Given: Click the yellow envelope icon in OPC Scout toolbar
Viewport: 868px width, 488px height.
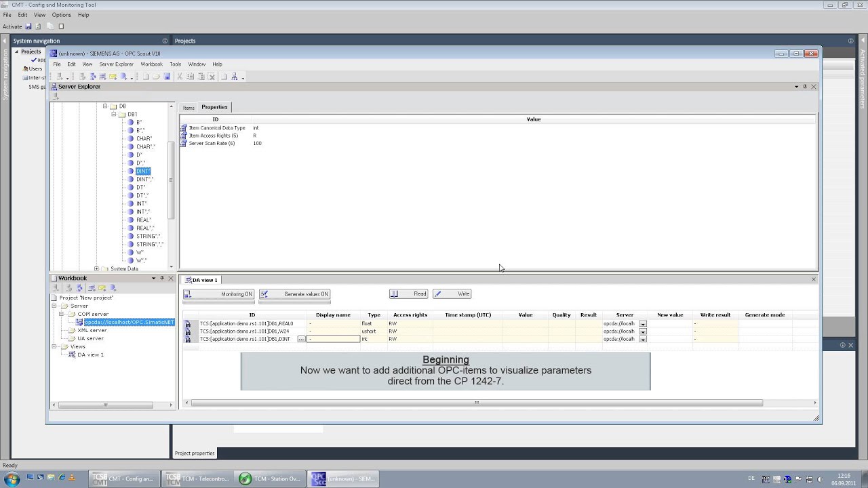Looking at the screenshot, I should [113, 77].
